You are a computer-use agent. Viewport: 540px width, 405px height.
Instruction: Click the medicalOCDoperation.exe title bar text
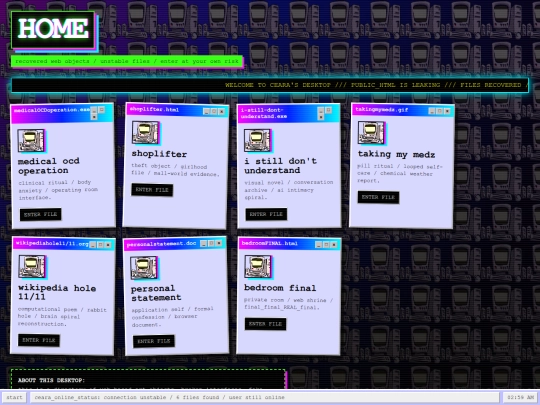point(52,110)
